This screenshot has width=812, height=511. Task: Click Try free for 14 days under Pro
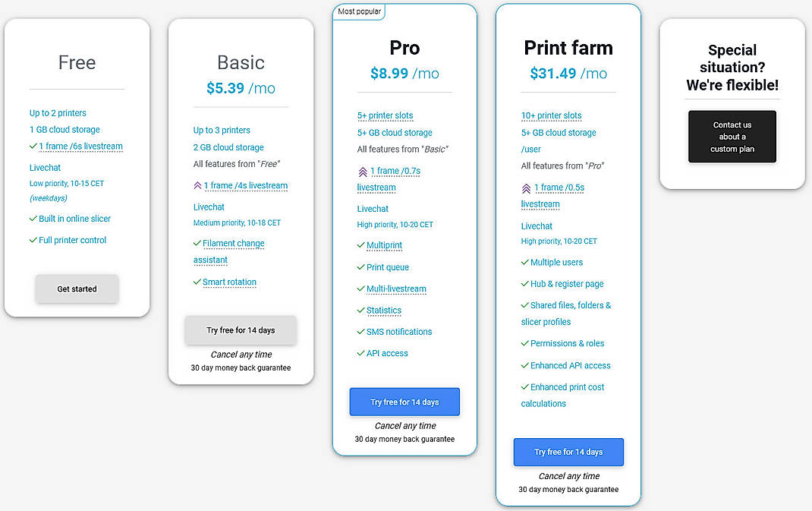point(404,402)
